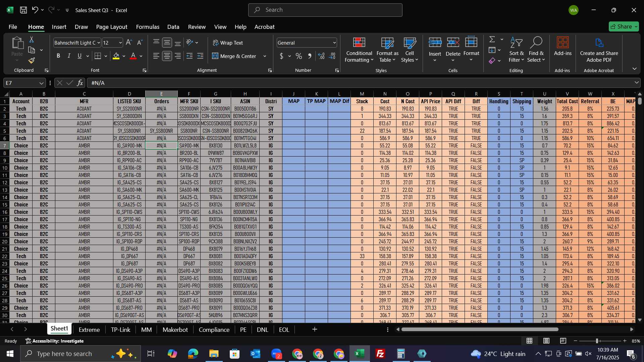Open Conditional Formatting dropdown
This screenshot has height=362, width=644.
[x=359, y=50]
